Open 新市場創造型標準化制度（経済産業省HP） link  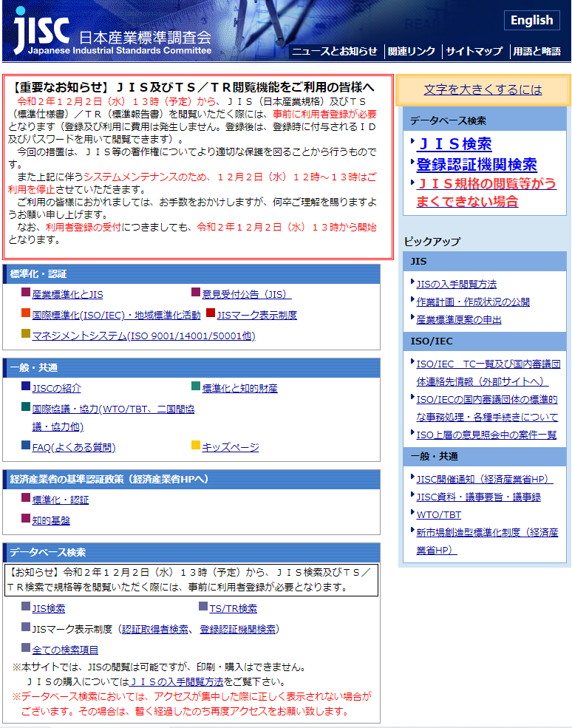tap(487, 541)
